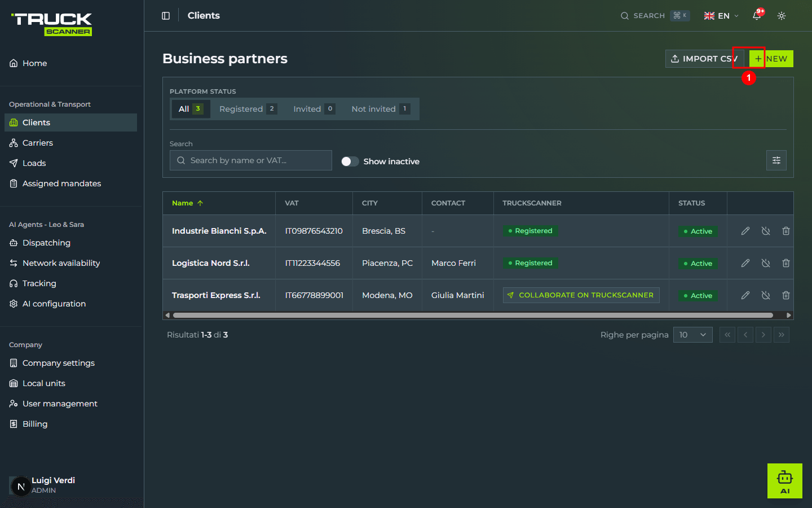Image resolution: width=812 pixels, height=508 pixels.
Task: Click the New partner button
Action: click(771, 59)
